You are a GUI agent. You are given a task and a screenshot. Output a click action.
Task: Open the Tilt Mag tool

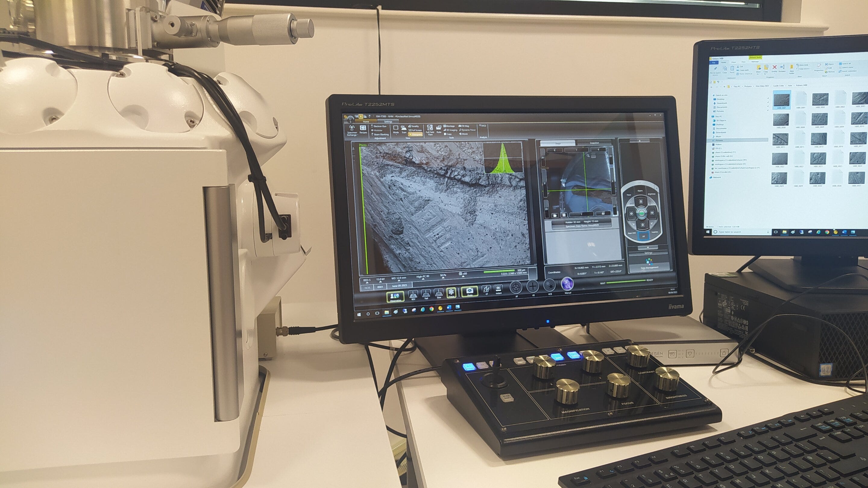pyautogui.click(x=464, y=126)
